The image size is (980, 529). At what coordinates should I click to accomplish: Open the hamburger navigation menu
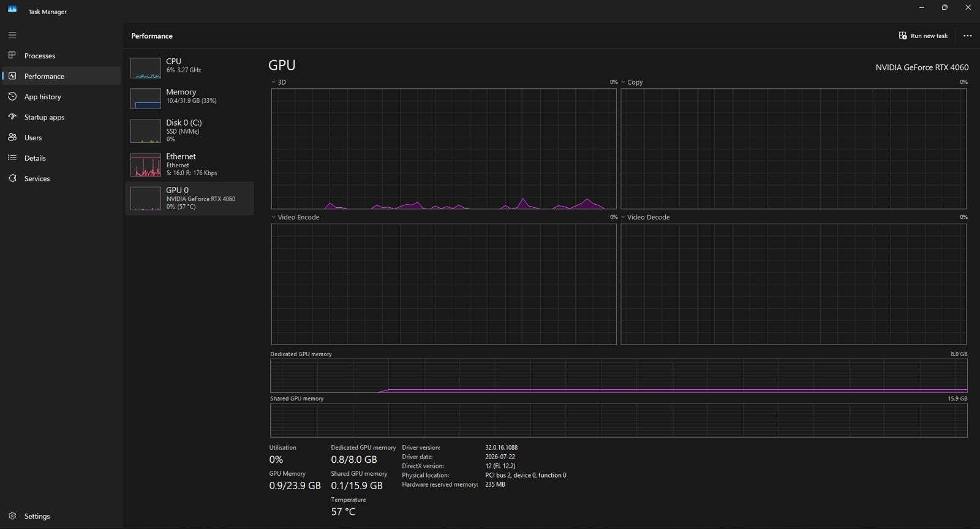(x=12, y=35)
